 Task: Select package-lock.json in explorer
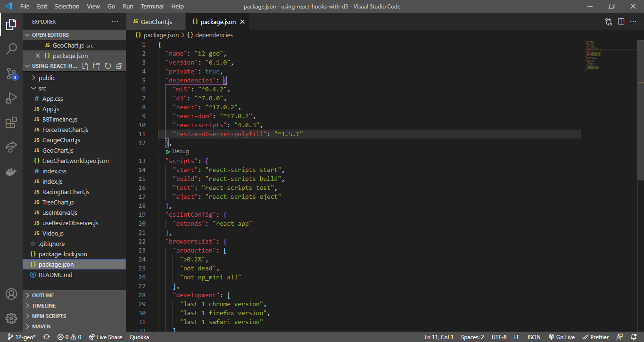[x=74, y=254]
